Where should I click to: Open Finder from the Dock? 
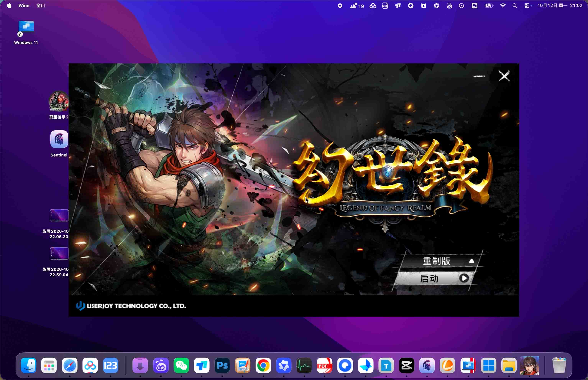[29, 365]
